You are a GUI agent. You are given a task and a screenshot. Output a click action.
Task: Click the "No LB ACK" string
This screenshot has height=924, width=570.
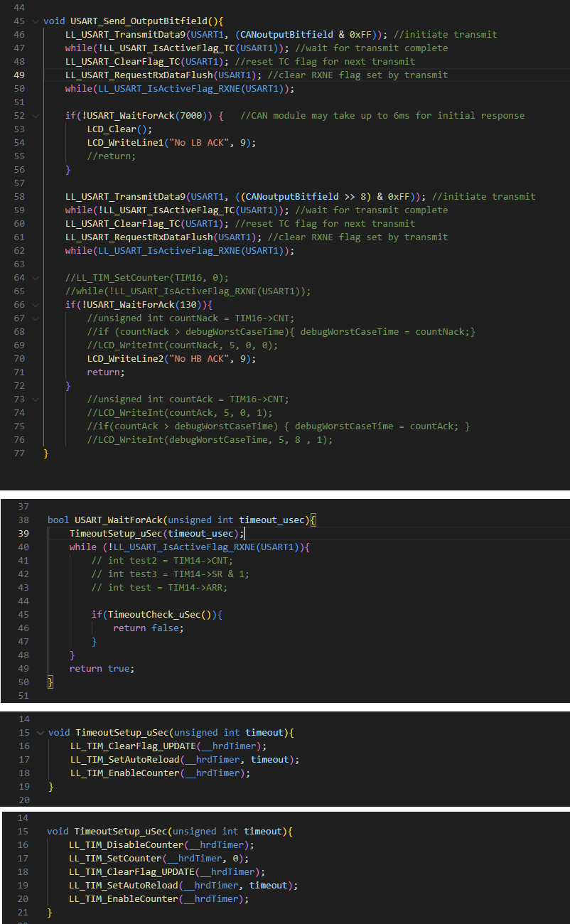tap(203, 143)
